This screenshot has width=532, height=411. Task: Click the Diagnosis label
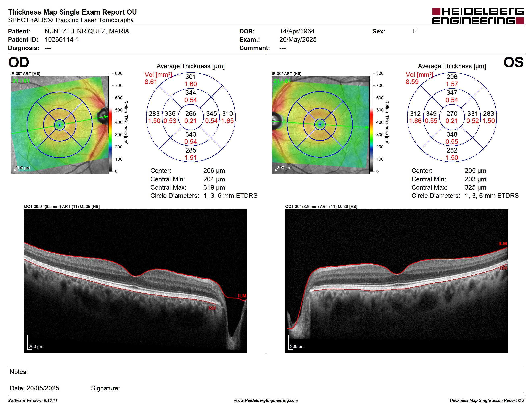pos(24,48)
